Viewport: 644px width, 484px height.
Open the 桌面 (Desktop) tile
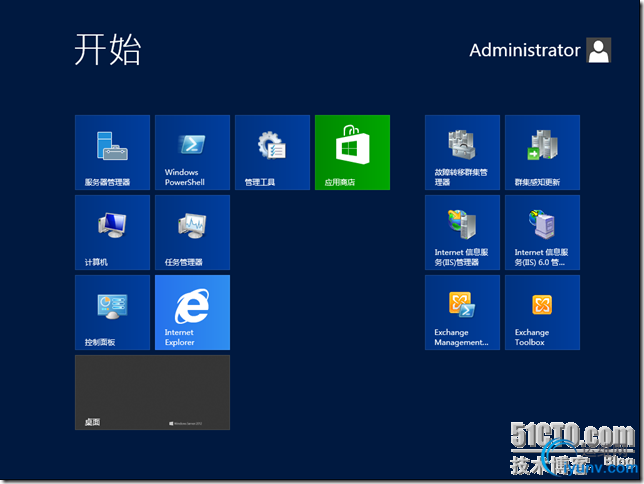tap(152, 393)
